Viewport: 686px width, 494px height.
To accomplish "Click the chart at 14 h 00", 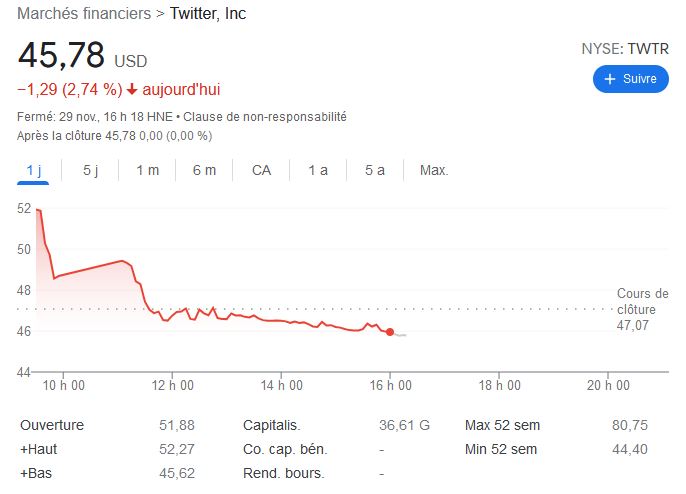I will coord(281,321).
